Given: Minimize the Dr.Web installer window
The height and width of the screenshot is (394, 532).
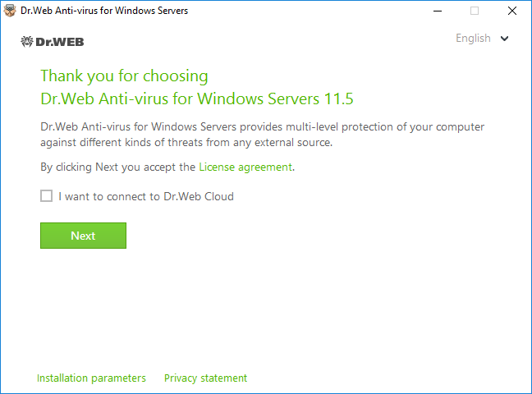Looking at the screenshot, I should click(x=438, y=11).
